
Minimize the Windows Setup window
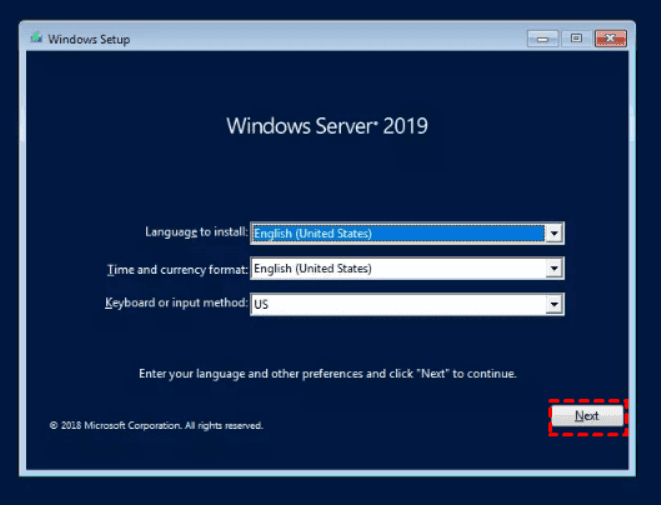(x=543, y=39)
